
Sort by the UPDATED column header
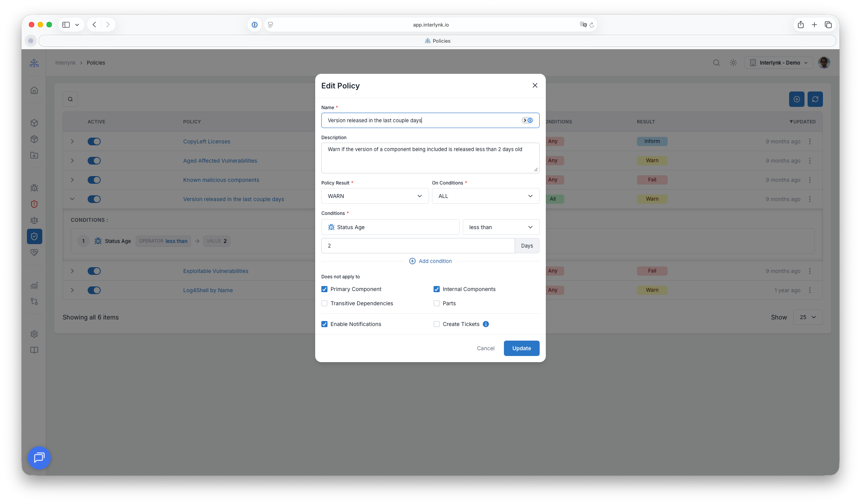tap(803, 122)
